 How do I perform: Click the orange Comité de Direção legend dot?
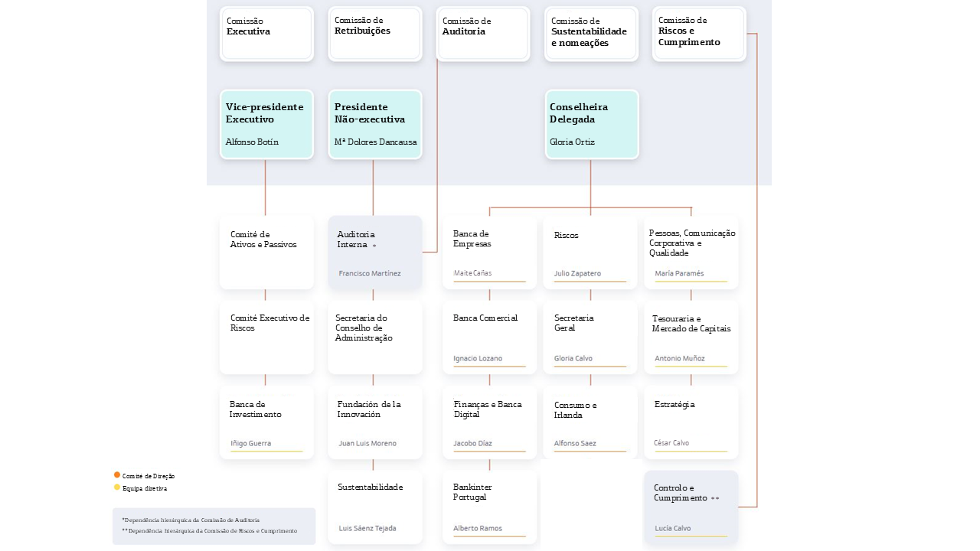tap(117, 475)
